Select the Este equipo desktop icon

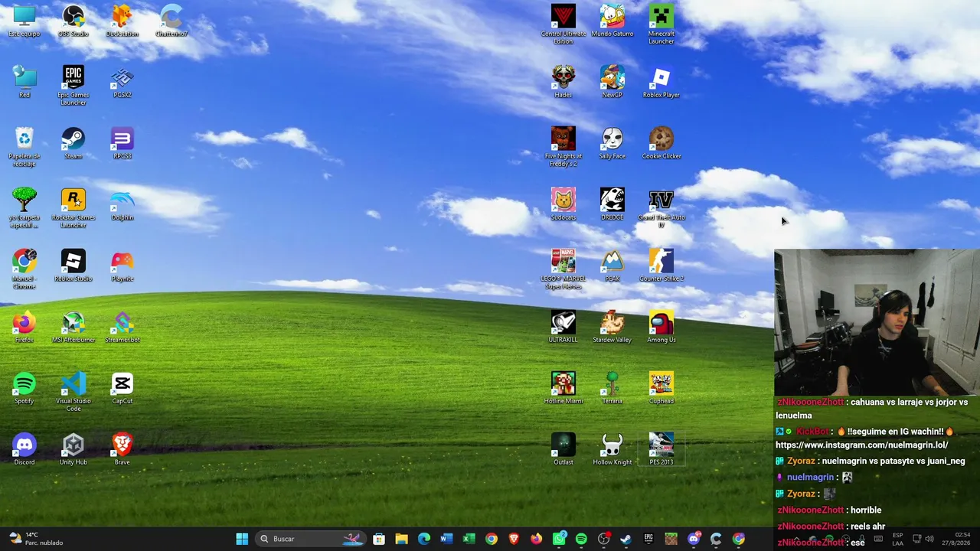point(24,21)
